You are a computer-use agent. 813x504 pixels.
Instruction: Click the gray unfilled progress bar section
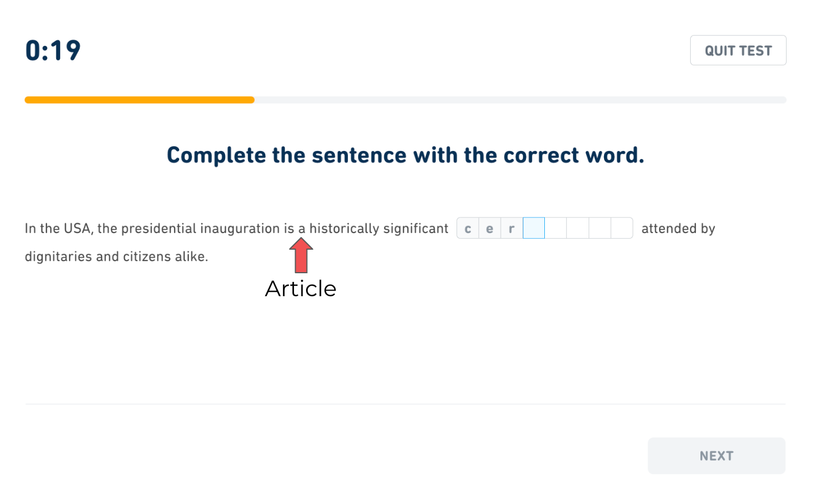coord(520,100)
